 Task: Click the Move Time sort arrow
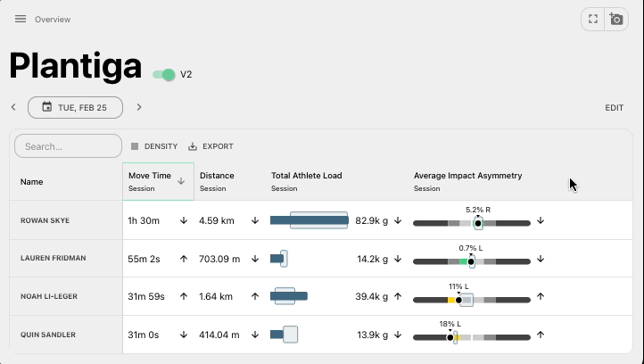pos(181,181)
